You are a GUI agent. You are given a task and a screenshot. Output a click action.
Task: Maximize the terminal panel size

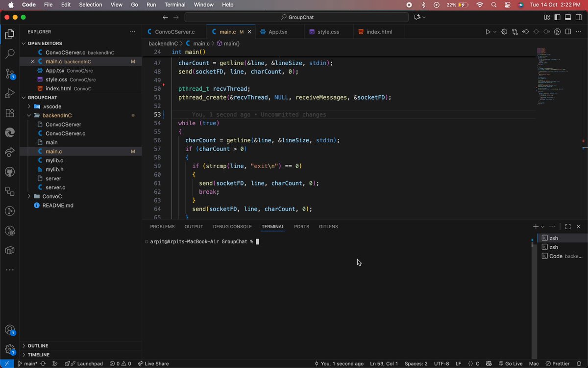pos(568,227)
